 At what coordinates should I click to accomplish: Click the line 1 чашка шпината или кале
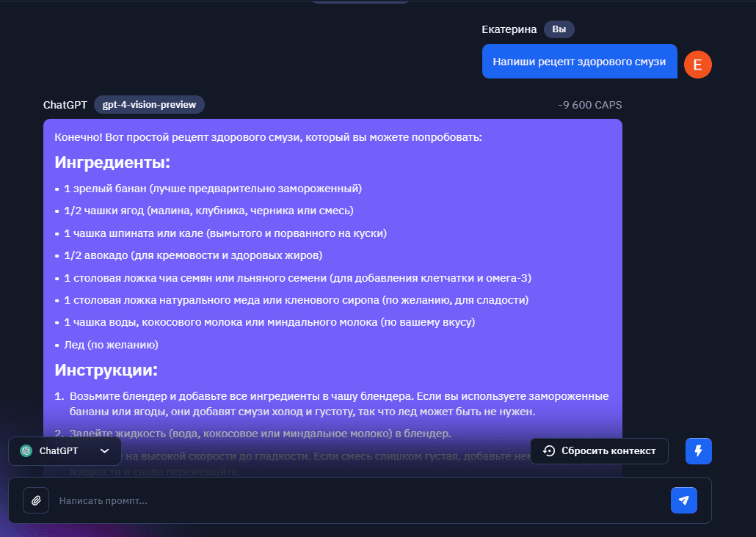tap(225, 233)
